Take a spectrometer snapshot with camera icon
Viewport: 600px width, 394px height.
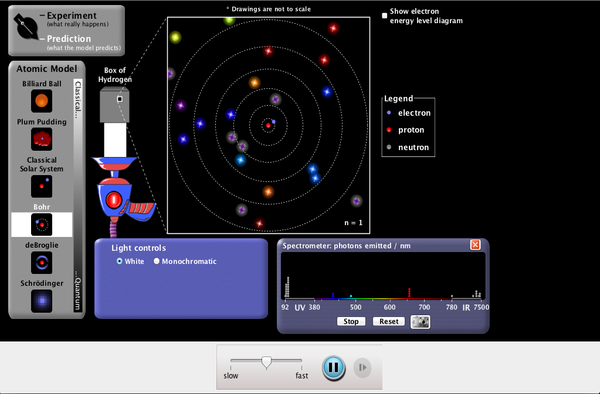[x=420, y=322]
